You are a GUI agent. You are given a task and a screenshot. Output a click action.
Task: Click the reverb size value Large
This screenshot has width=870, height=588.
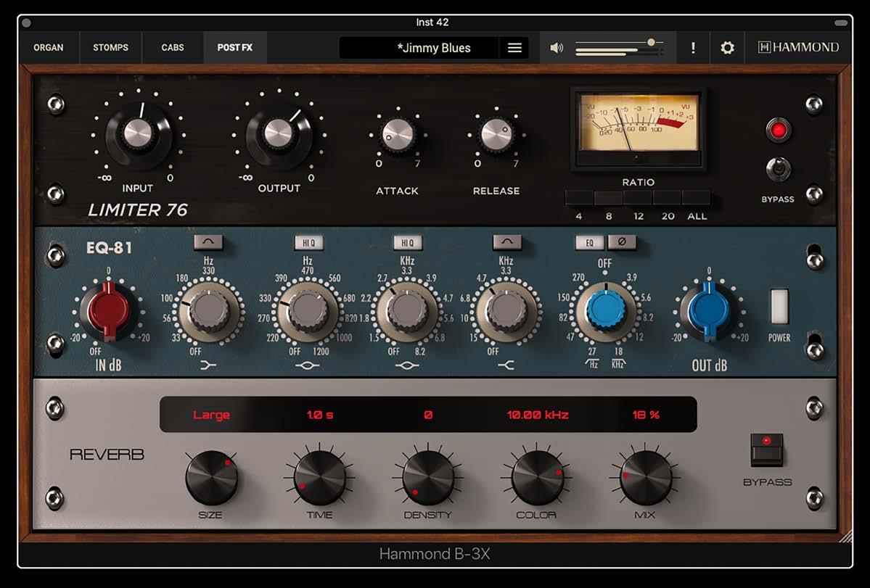click(x=211, y=415)
